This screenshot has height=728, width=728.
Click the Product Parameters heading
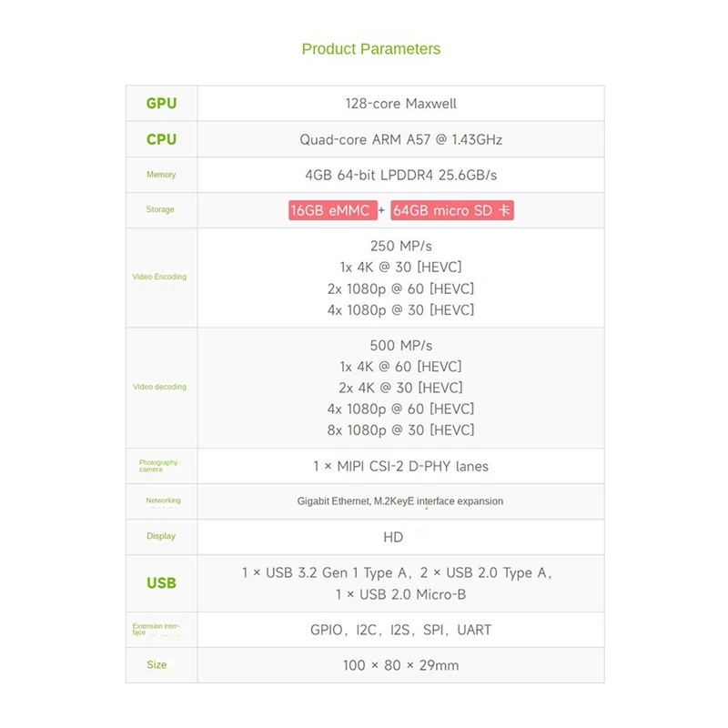(x=370, y=49)
